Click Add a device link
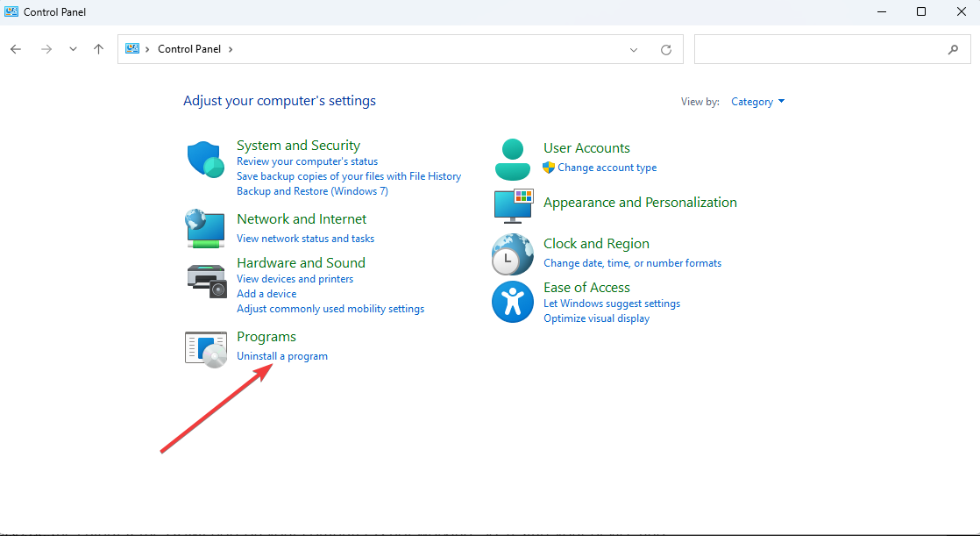 coord(266,294)
